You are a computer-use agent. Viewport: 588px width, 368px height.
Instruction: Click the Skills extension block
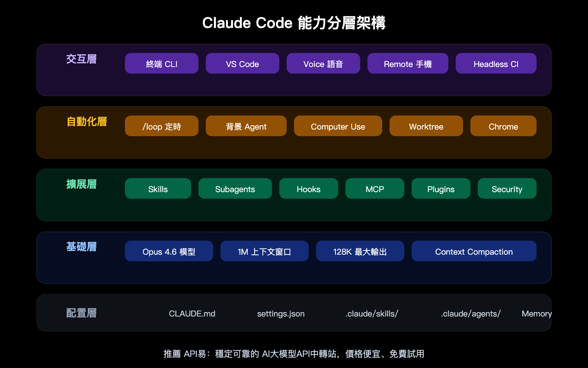(x=158, y=189)
